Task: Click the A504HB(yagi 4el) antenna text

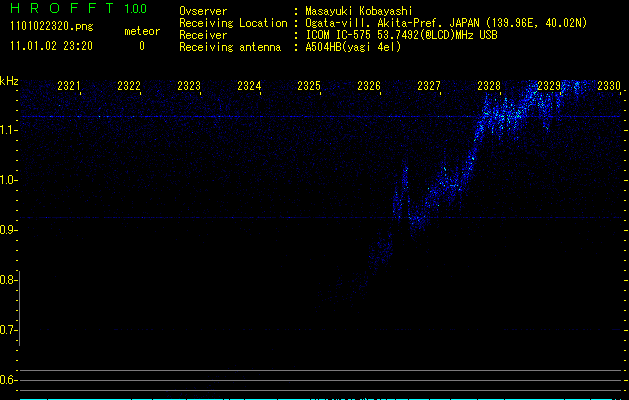Action: [x=353, y=47]
